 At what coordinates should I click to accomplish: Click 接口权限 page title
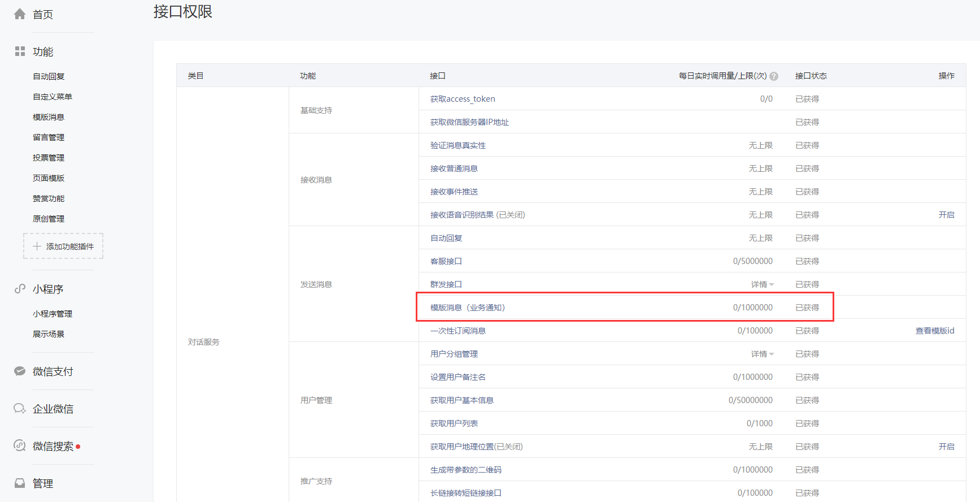point(183,11)
